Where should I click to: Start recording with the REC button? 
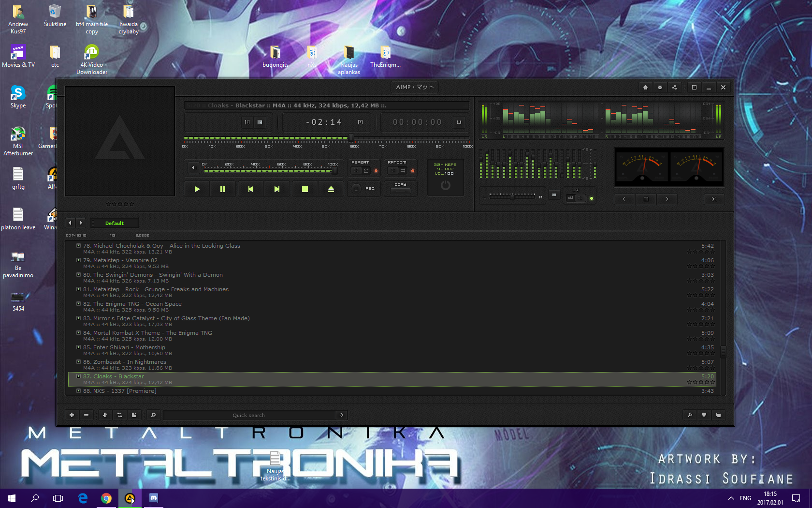363,189
